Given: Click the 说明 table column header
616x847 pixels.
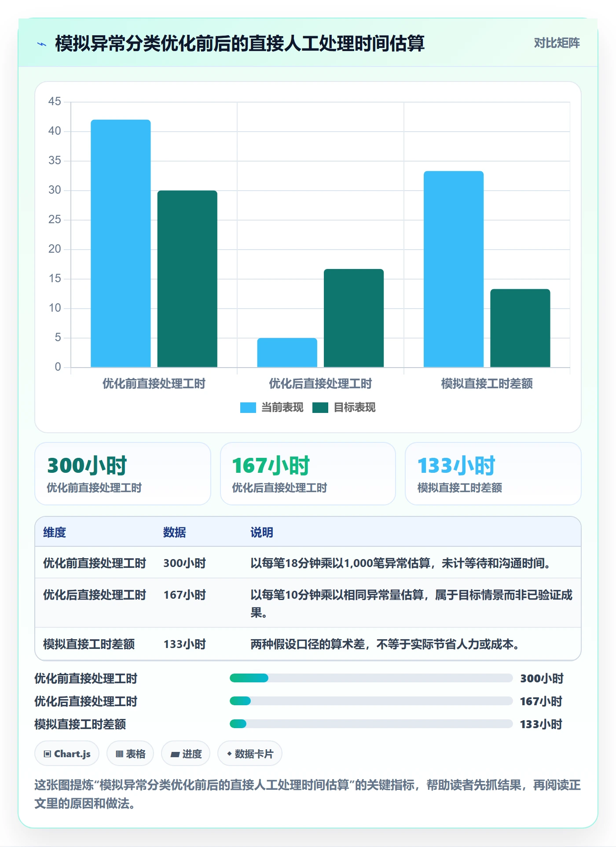Looking at the screenshot, I should pyautogui.click(x=262, y=532).
